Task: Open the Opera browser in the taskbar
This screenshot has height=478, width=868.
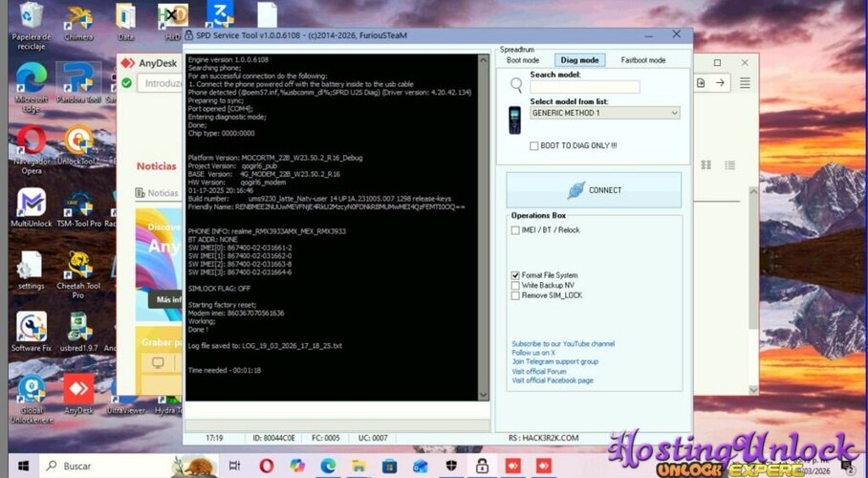Action: (x=267, y=466)
